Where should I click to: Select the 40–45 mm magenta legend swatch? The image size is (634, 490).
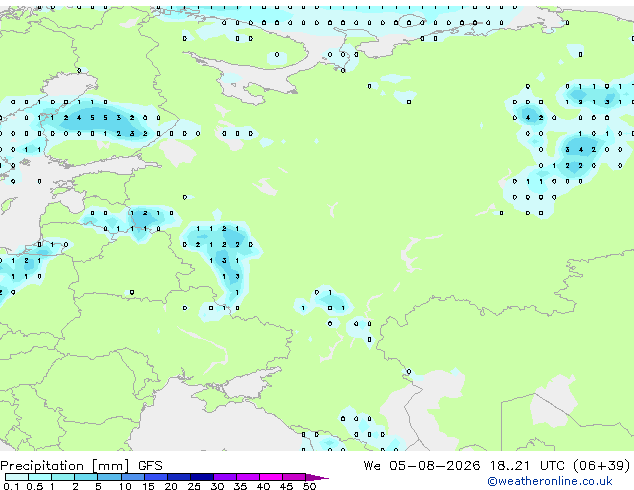(271, 477)
